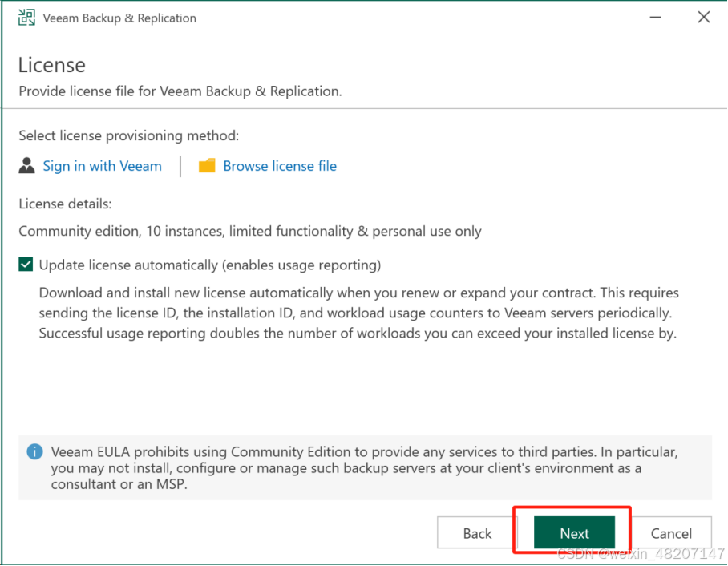
Task: Click the yellow folder icon
Action: (x=207, y=166)
